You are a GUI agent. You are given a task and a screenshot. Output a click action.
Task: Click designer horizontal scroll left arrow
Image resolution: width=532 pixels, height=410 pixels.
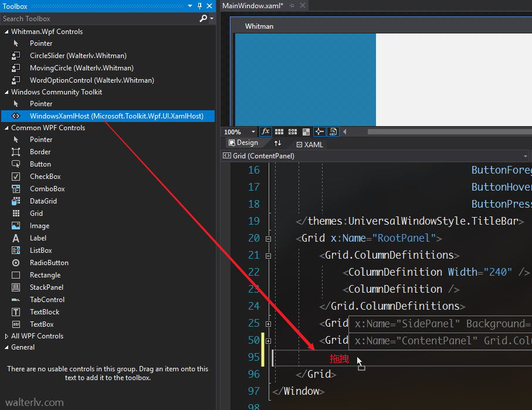click(x=345, y=132)
